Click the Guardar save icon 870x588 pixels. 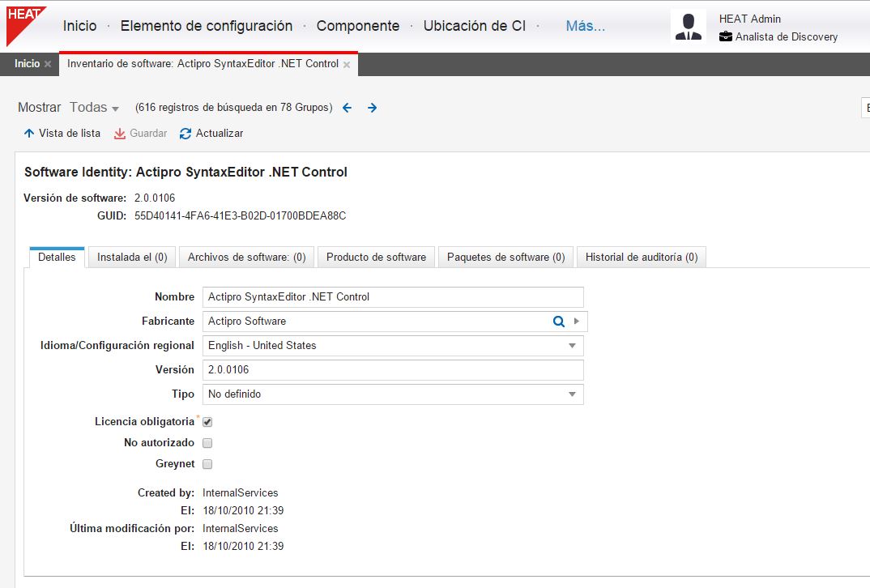click(x=119, y=134)
